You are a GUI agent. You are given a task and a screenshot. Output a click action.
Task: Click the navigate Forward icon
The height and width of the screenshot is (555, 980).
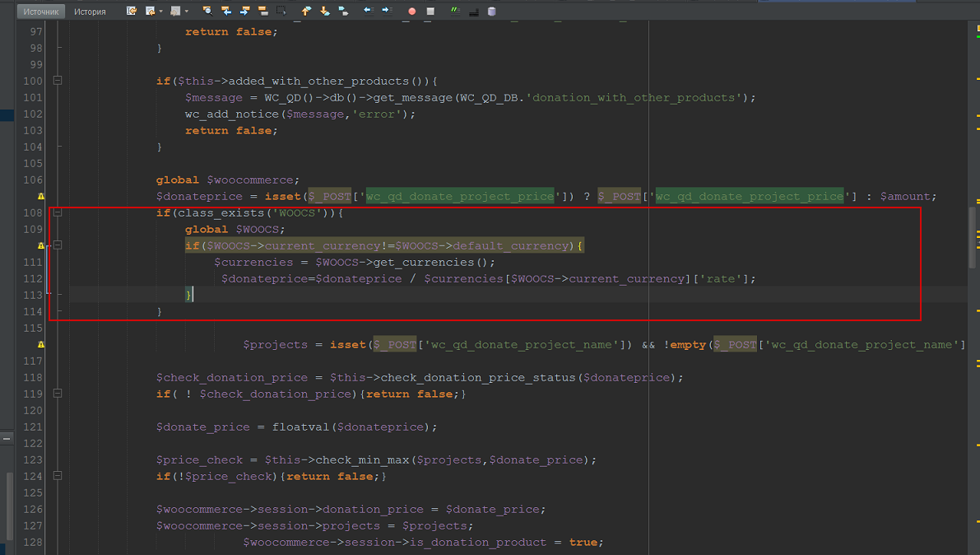tap(175, 11)
